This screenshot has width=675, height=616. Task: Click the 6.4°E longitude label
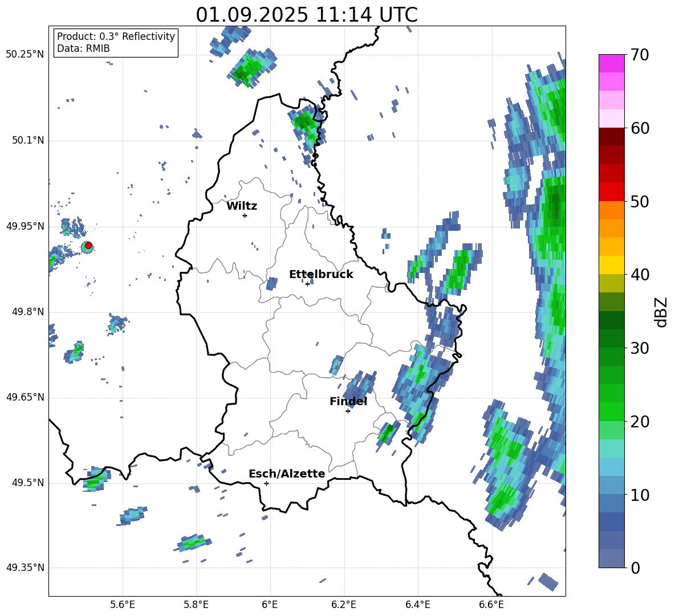417,605
